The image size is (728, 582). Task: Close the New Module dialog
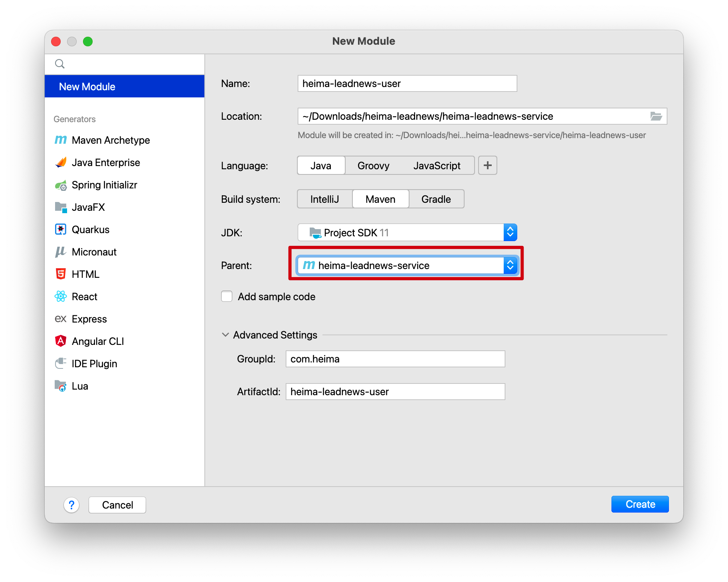(x=56, y=42)
